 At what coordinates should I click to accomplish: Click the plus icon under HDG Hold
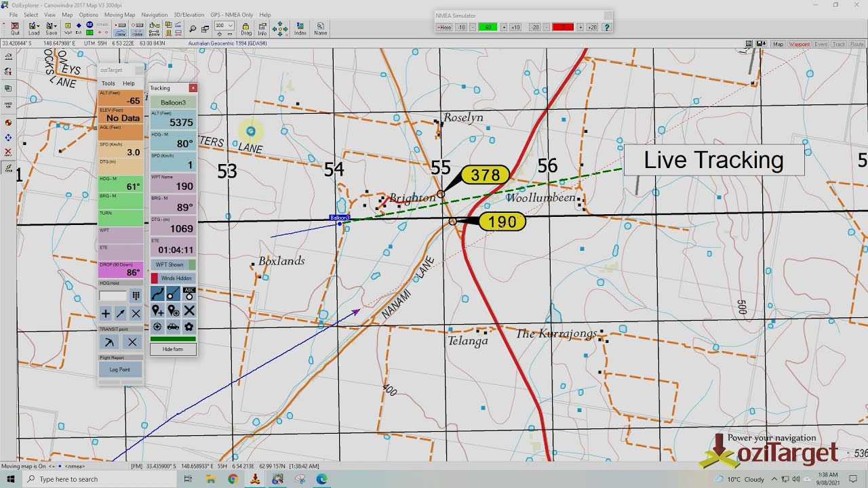[x=106, y=313]
